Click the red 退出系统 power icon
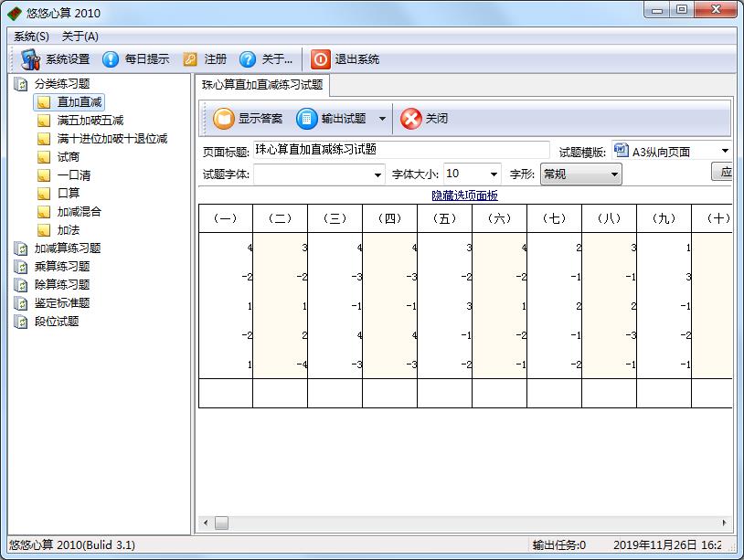 point(320,59)
